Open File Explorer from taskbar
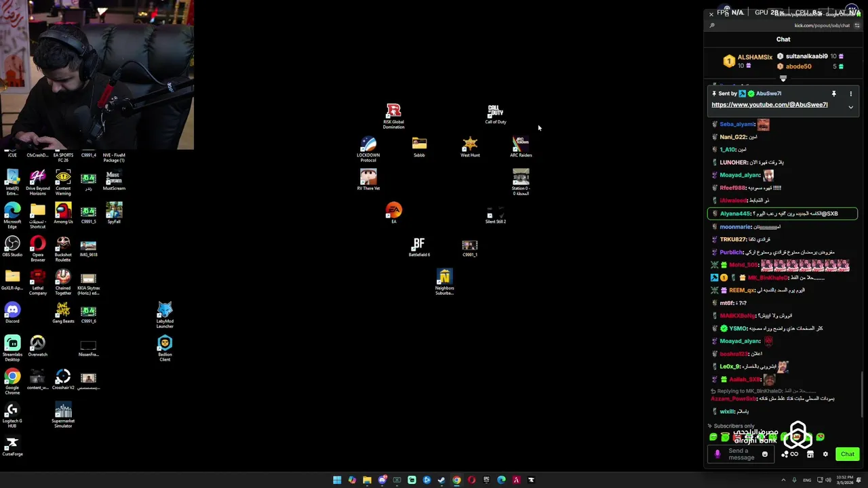 367,480
